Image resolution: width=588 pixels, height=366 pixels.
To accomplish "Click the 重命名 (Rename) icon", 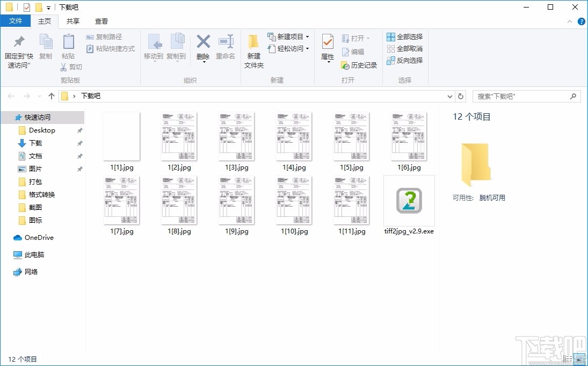I will [x=226, y=48].
